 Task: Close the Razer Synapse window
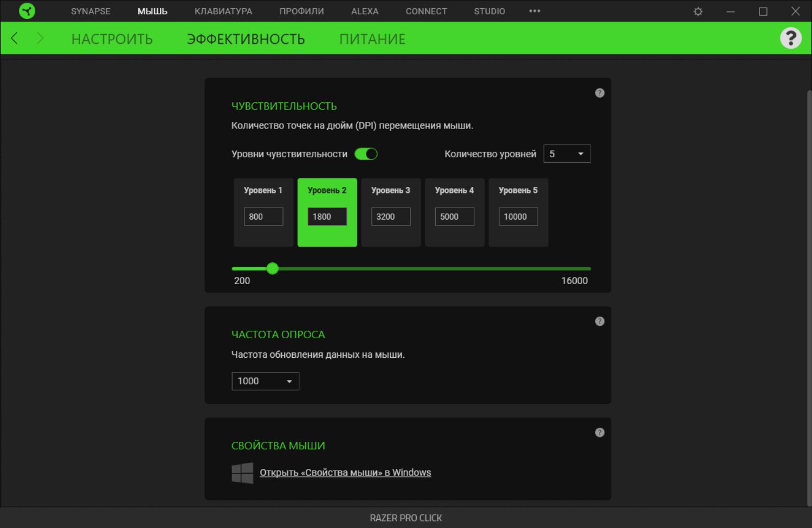[795, 11]
